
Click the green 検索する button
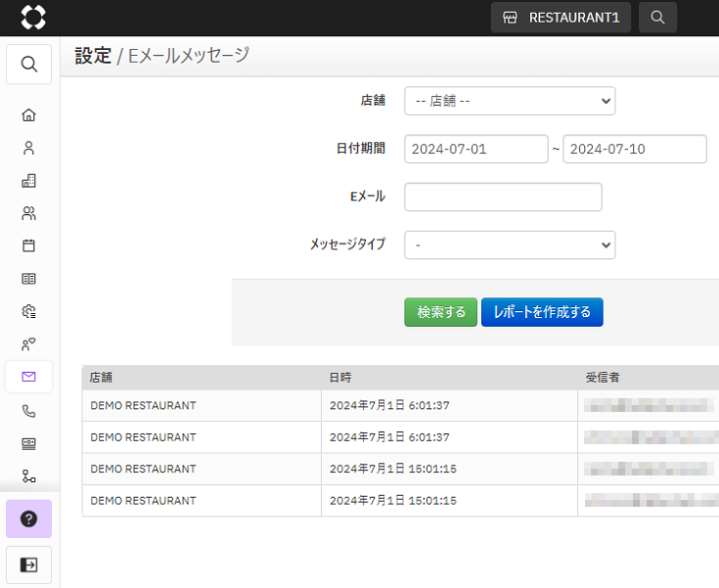tap(440, 312)
